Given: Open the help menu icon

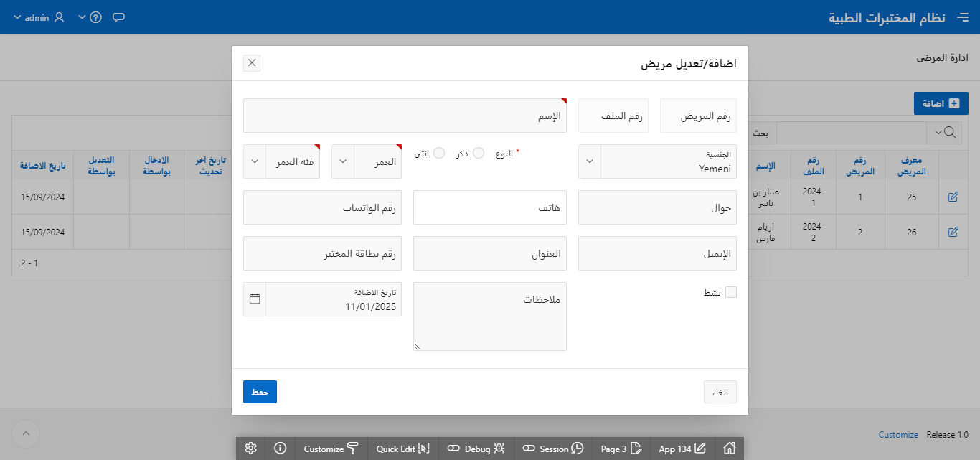Looking at the screenshot, I should click(x=90, y=17).
